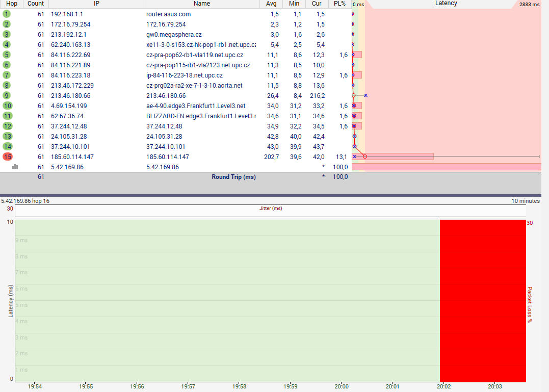Click the hop 4 green circle icon
The image size is (549, 392).
(7, 44)
